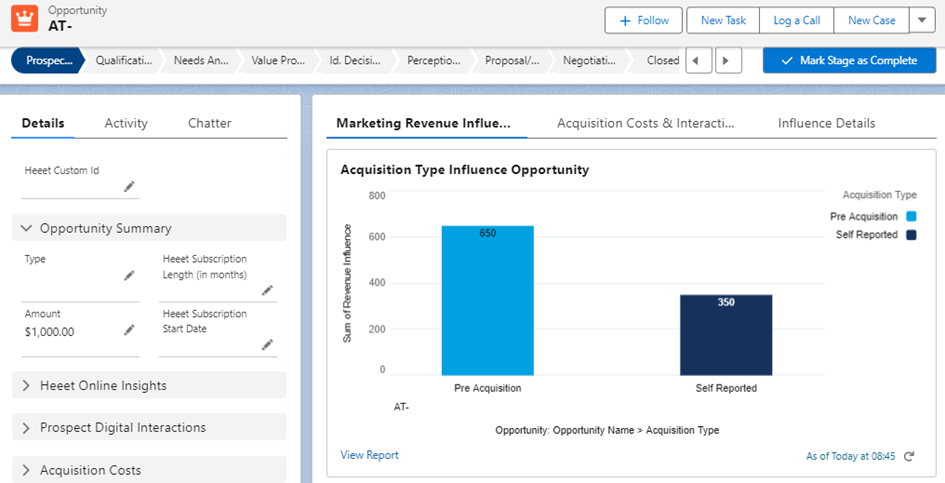Switch to the Details tab
The image size is (945, 483).
(43, 123)
